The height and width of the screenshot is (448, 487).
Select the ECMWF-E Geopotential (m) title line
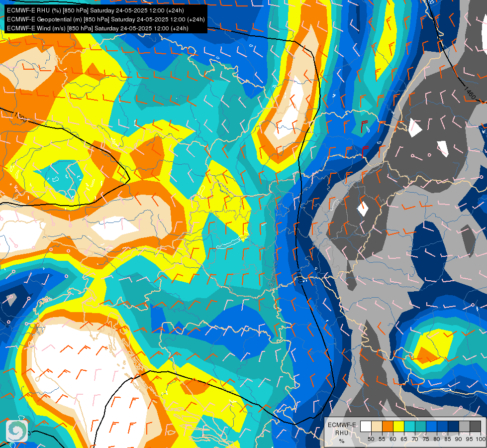pyautogui.click(x=106, y=19)
